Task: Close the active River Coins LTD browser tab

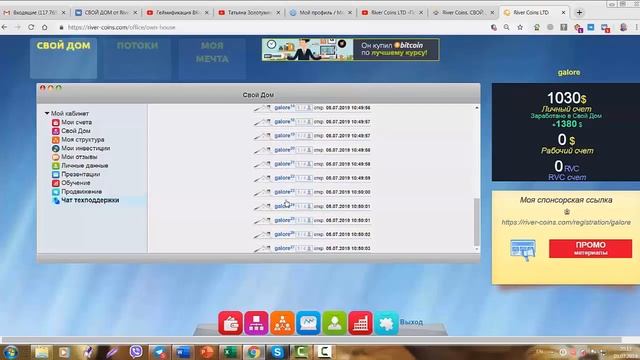Action: click(563, 13)
